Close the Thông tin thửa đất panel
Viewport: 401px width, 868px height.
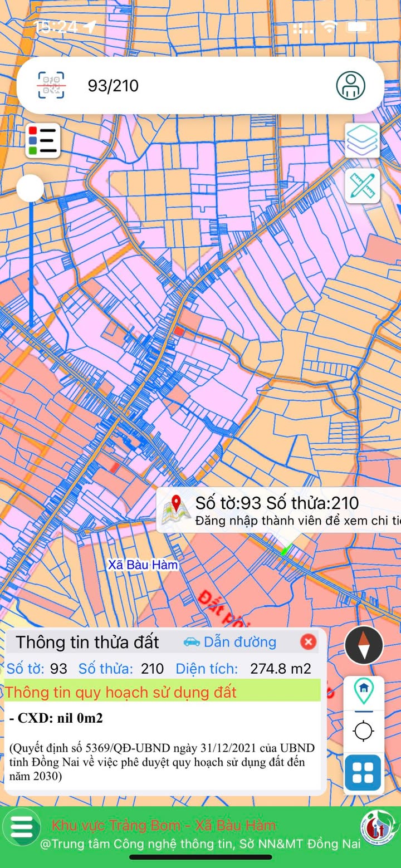[x=308, y=642]
